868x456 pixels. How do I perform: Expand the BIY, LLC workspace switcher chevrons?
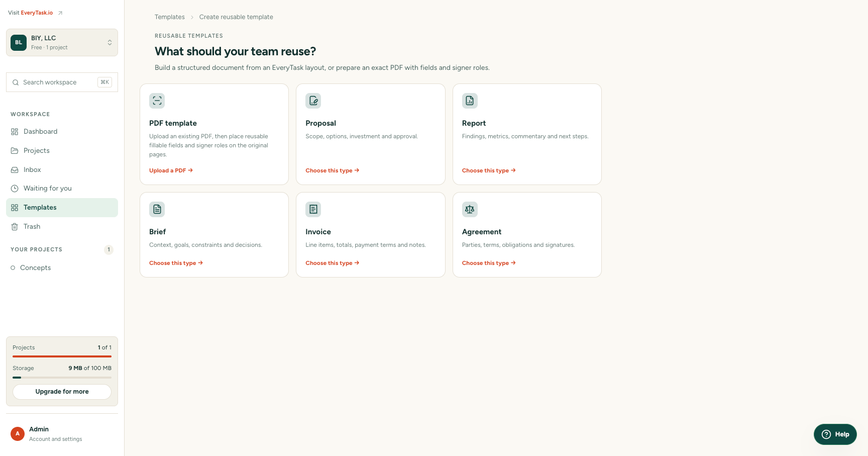[110, 42]
